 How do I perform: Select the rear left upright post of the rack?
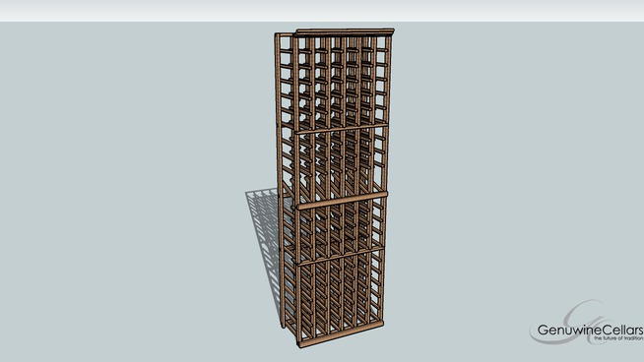point(279,181)
